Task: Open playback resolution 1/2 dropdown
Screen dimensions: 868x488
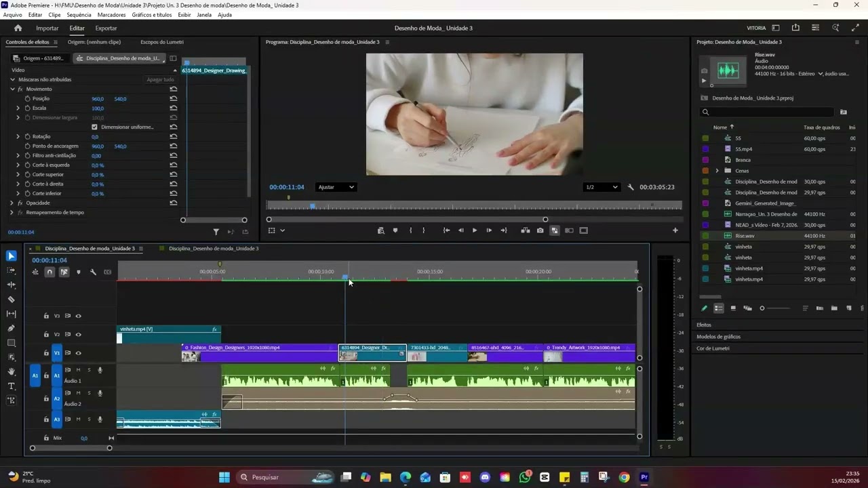Action: [601, 187]
